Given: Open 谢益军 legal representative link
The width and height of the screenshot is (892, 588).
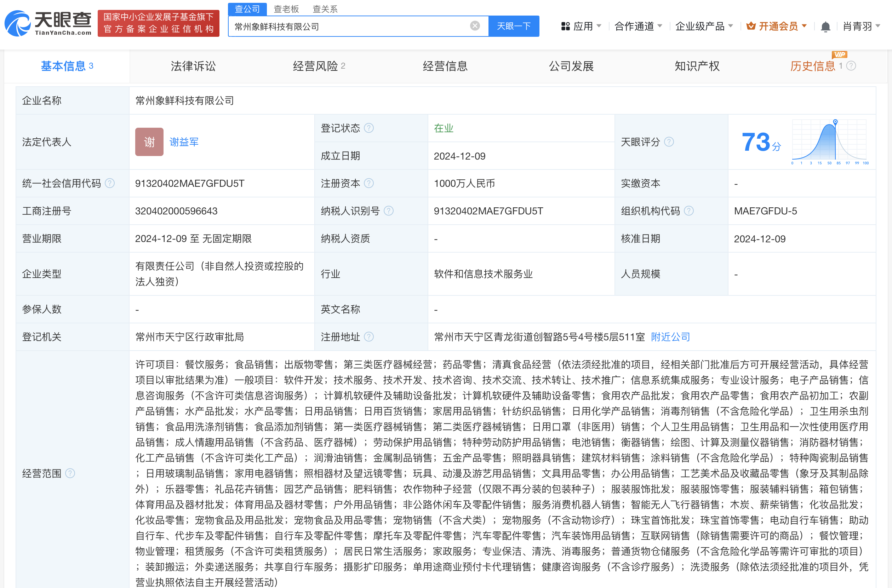Looking at the screenshot, I should [x=184, y=142].
